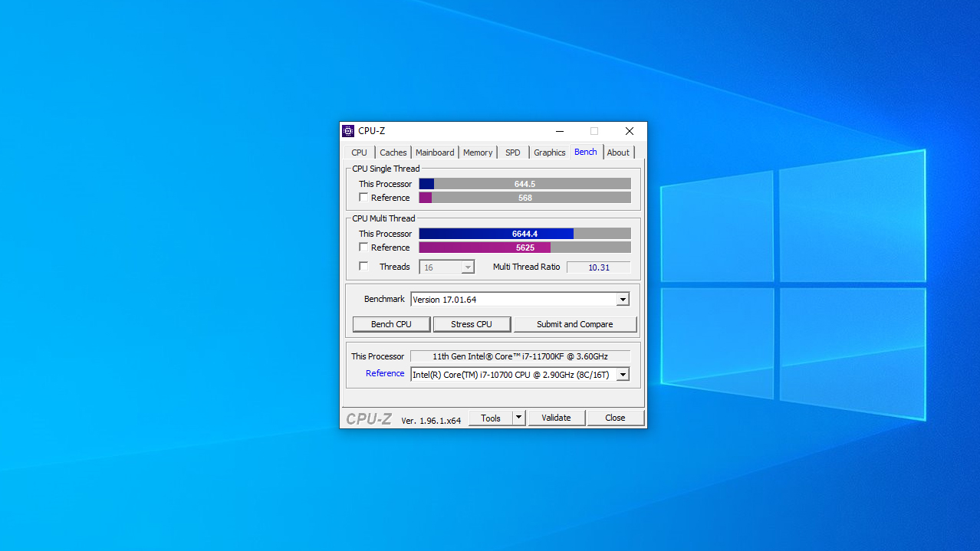
Task: Tick the Threads checkbox
Action: 363,267
